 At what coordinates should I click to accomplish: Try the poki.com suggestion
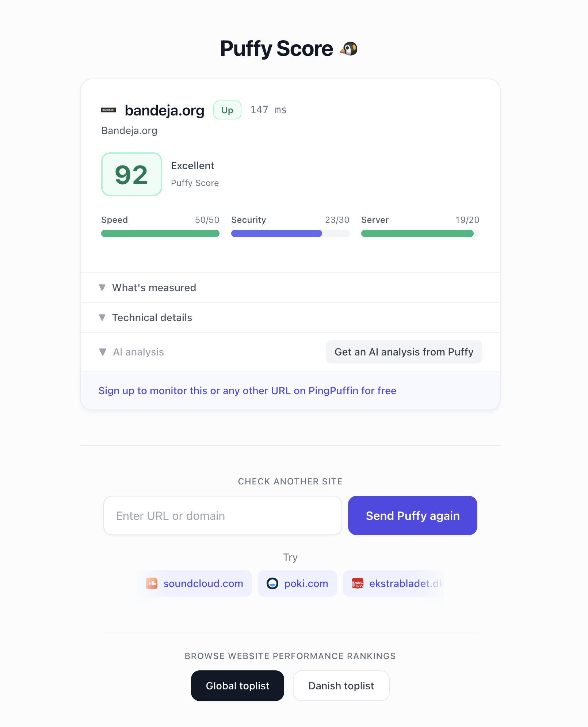point(306,583)
